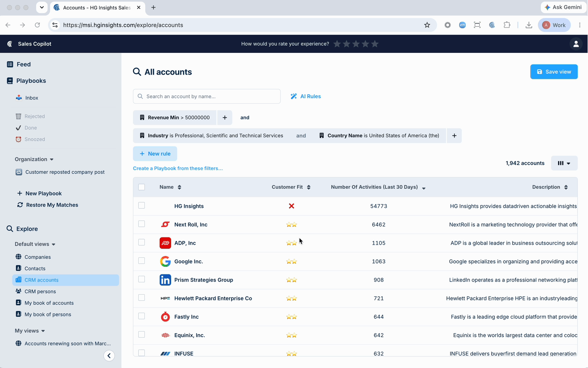The image size is (588, 368).
Task: Collapse the Organization section
Action: 34,159
